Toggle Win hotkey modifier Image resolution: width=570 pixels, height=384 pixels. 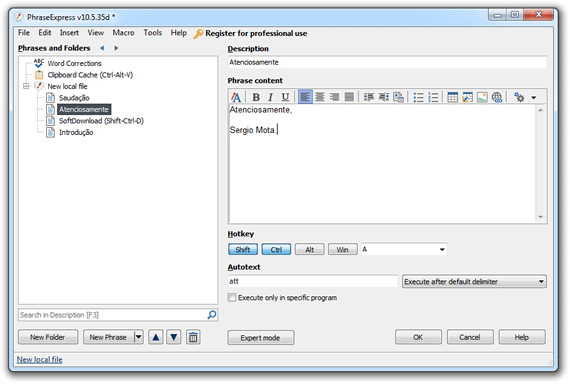pyautogui.click(x=342, y=249)
